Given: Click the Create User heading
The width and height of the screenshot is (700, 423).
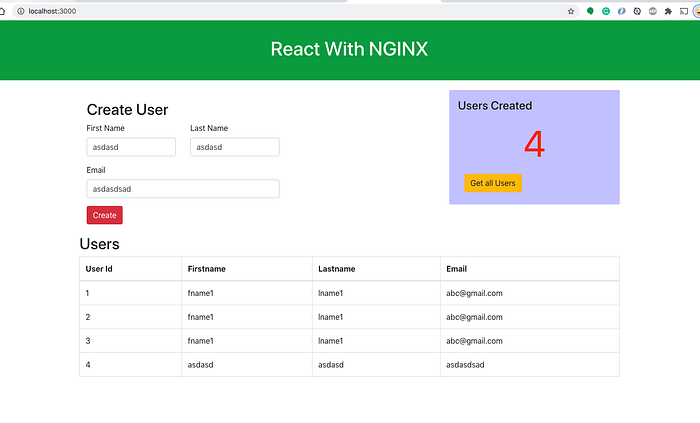Looking at the screenshot, I should pyautogui.click(x=127, y=110).
